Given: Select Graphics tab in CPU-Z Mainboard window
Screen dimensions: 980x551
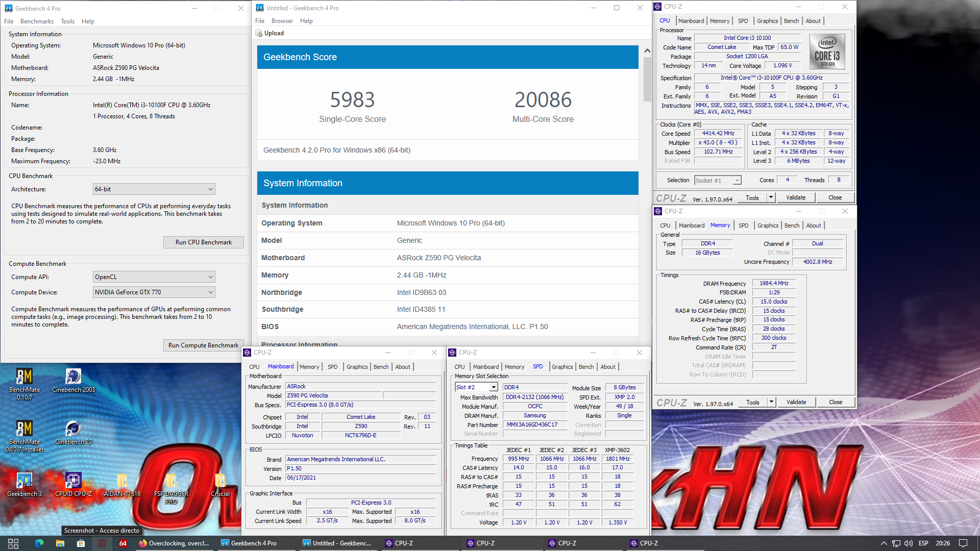Looking at the screenshot, I should pos(357,367).
